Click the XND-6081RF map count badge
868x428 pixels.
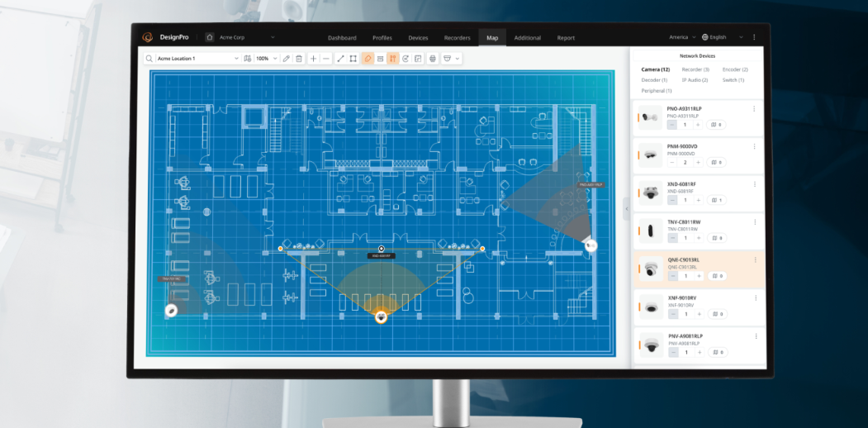click(717, 201)
